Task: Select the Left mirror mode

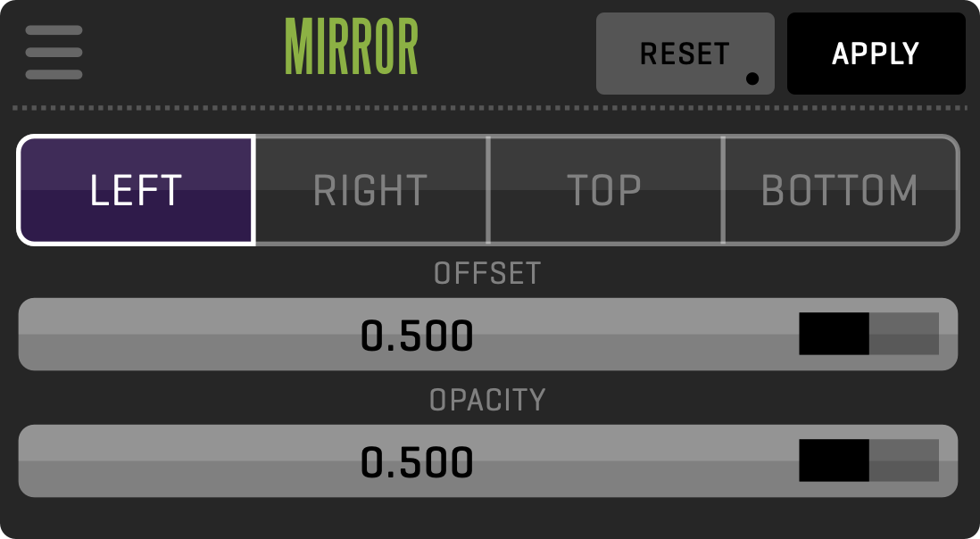Action: coord(137,190)
